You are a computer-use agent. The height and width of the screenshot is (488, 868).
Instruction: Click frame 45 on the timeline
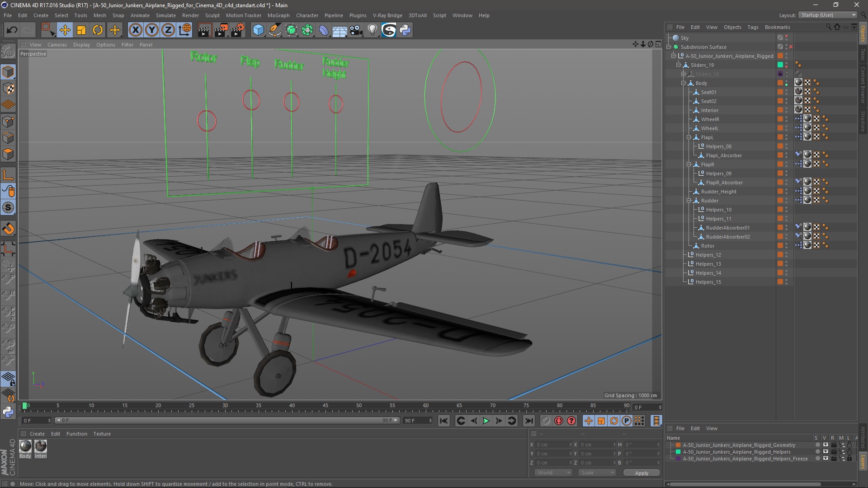tap(325, 406)
